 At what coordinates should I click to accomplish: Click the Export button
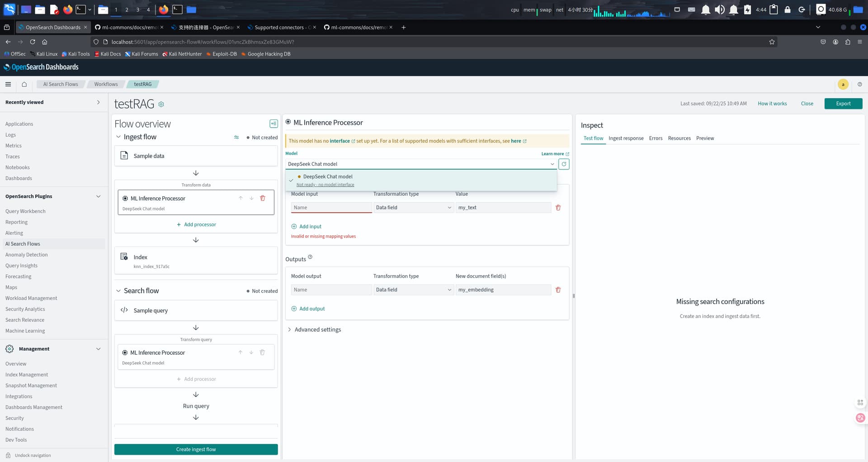[x=843, y=104]
